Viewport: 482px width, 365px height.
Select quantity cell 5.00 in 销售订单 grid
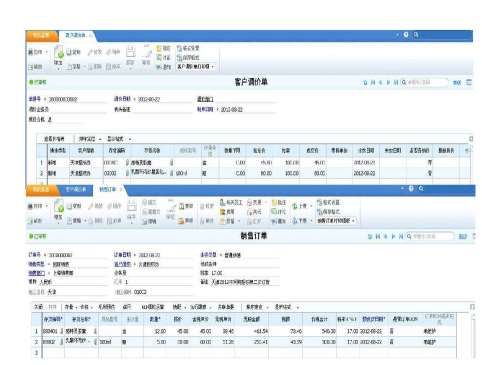click(x=155, y=342)
